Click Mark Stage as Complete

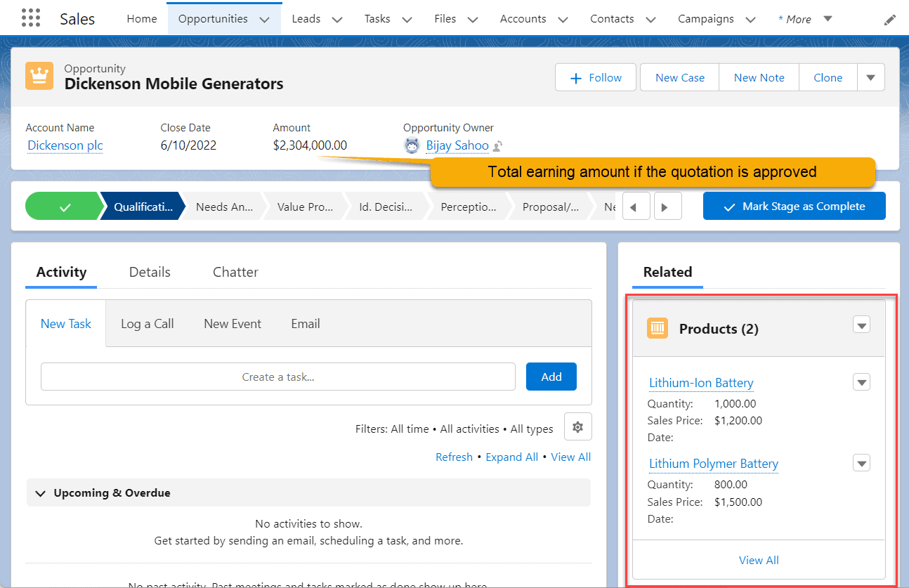click(x=794, y=206)
